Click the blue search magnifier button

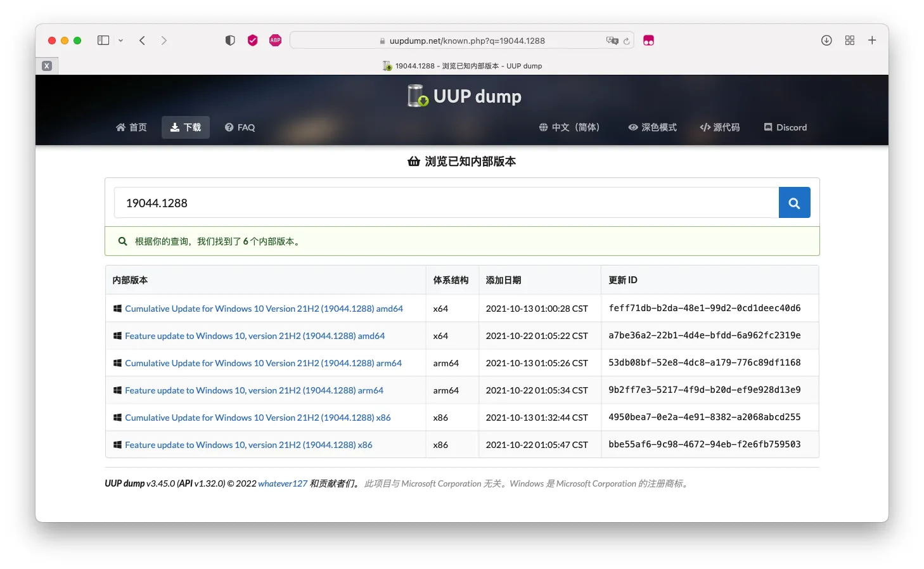[794, 203]
